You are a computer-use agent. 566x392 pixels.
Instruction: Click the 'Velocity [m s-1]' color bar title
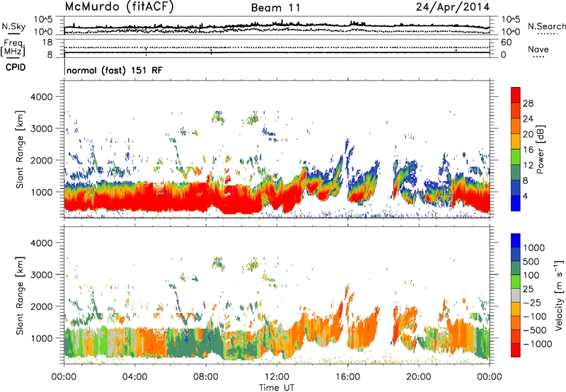[x=559, y=295]
